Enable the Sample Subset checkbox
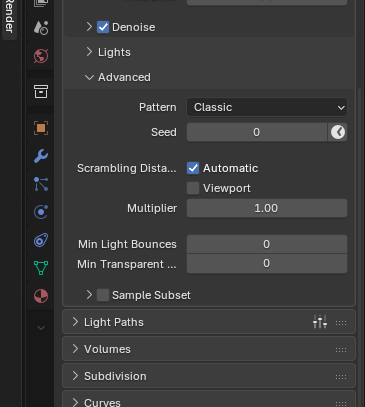This screenshot has width=365, height=407. point(103,295)
